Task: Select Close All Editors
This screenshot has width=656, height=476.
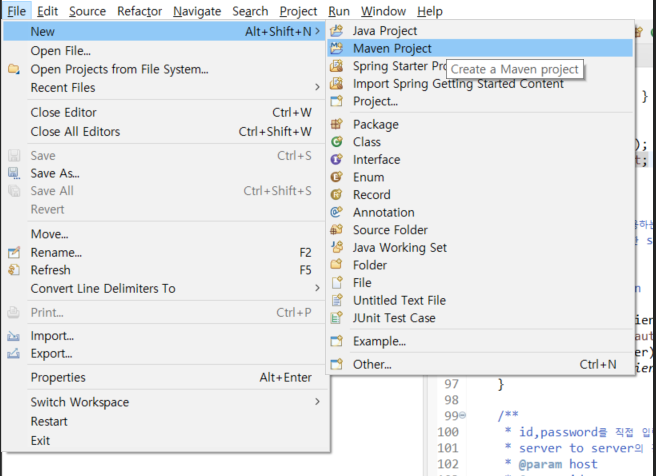Action: coord(75,132)
